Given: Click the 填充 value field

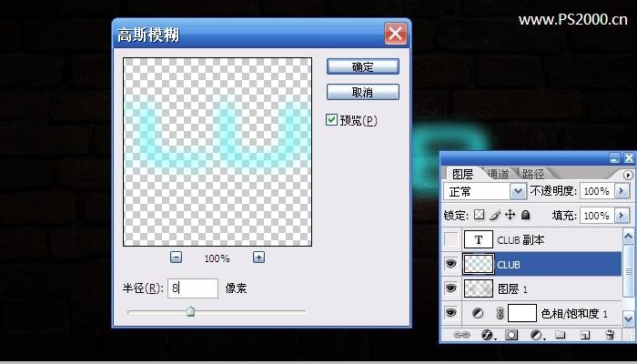Looking at the screenshot, I should (596, 216).
